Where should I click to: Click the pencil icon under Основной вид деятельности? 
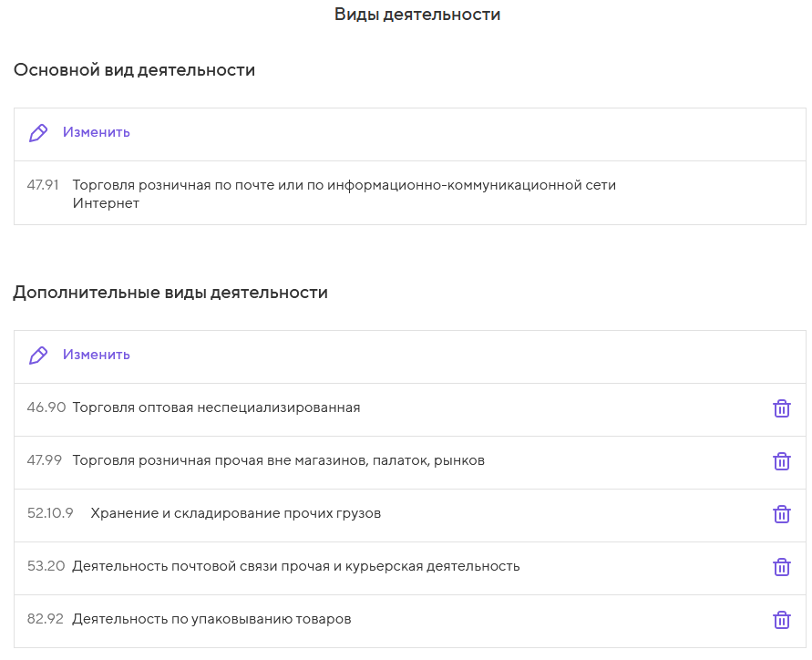pyautogui.click(x=38, y=133)
